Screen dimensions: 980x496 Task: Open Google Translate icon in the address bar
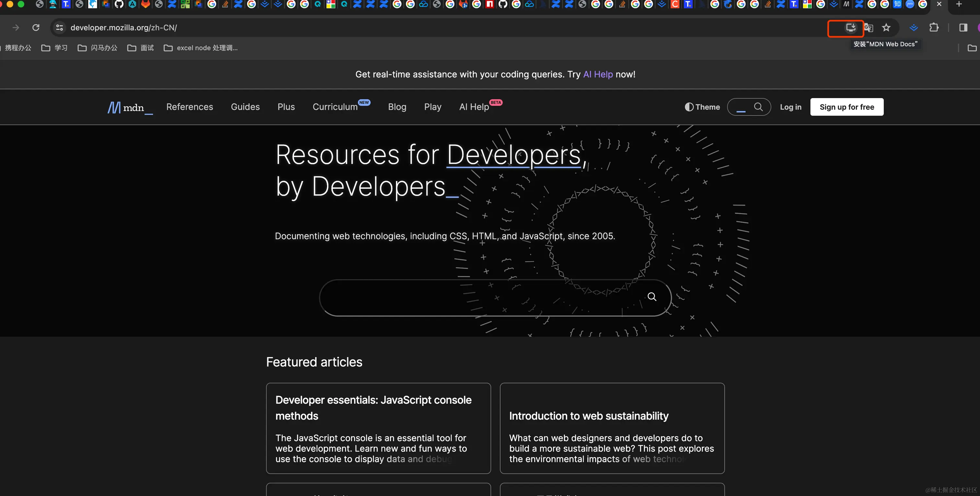coord(869,28)
